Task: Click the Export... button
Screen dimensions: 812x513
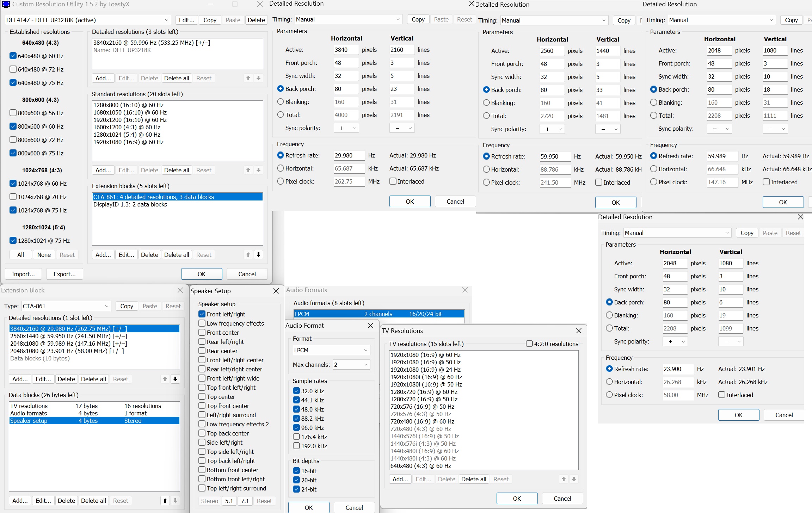Action: click(x=64, y=274)
